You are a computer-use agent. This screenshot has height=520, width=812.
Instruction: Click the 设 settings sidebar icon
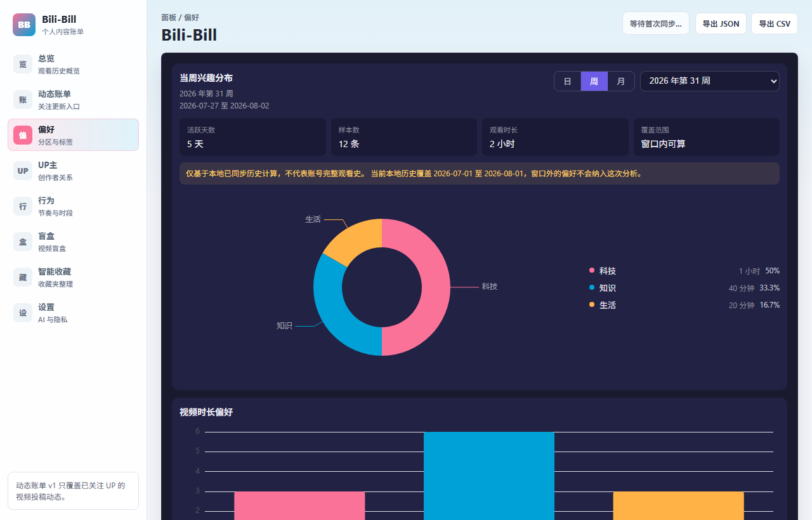point(23,313)
